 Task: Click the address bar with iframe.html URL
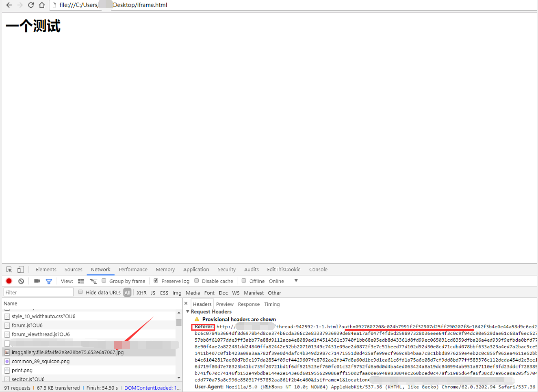click(x=293, y=5)
